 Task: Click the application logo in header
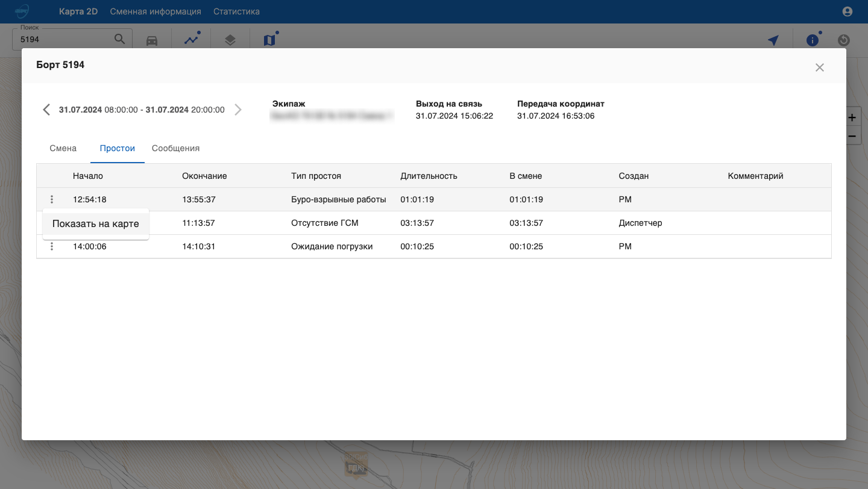[x=22, y=11]
